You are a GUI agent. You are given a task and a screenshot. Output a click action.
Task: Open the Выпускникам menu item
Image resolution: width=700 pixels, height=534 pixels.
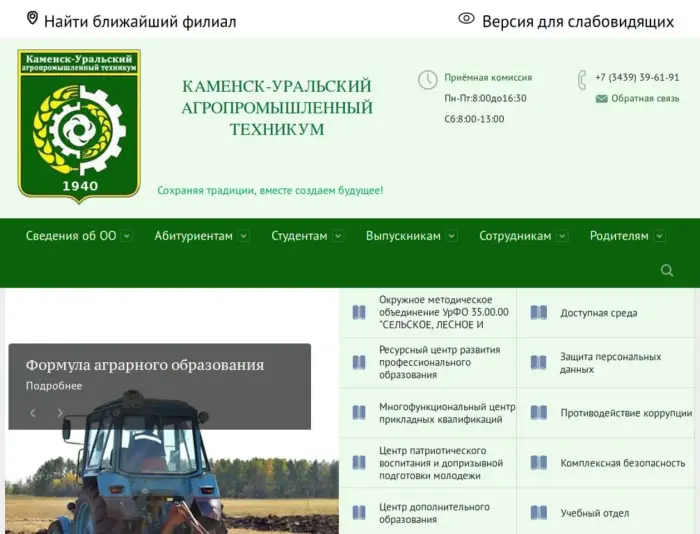[x=403, y=236]
